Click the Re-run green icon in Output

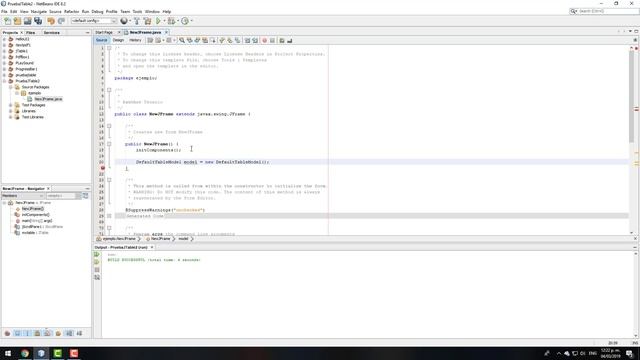(97, 254)
